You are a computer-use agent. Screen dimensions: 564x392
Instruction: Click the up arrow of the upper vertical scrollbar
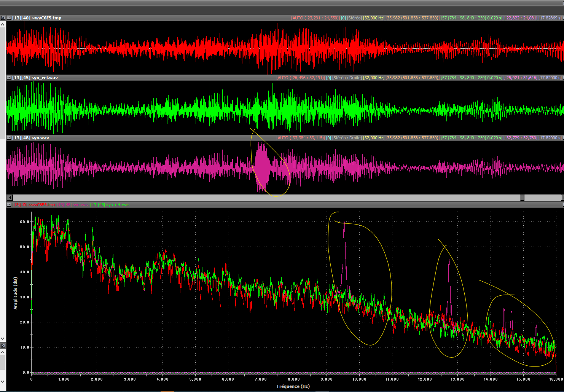tap(3, 24)
